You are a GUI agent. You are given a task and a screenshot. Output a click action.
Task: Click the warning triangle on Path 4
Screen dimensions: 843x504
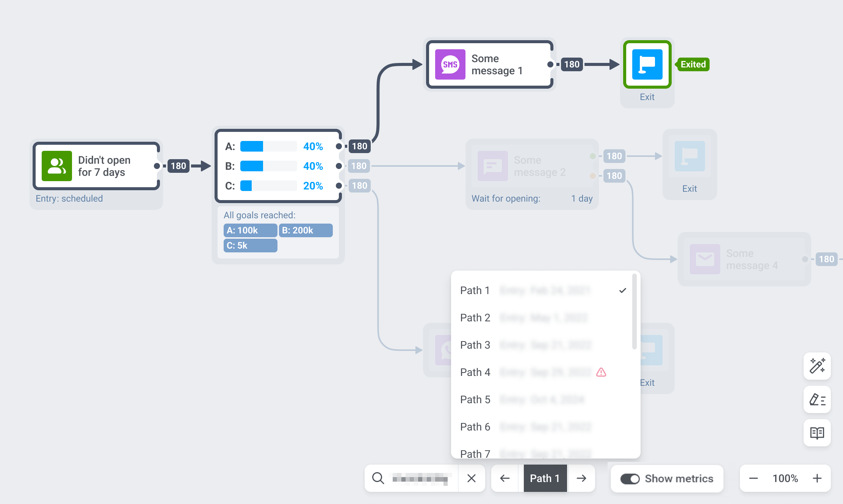601,372
